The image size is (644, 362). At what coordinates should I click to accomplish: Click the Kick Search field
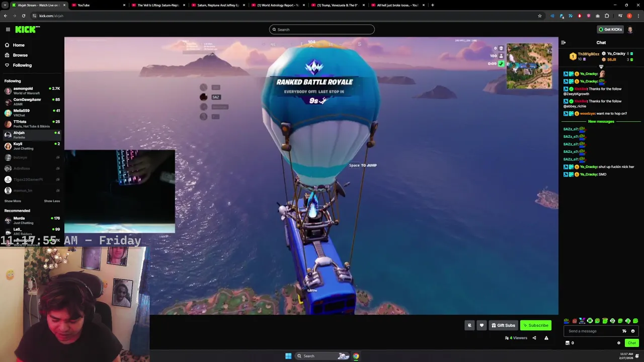321,30
